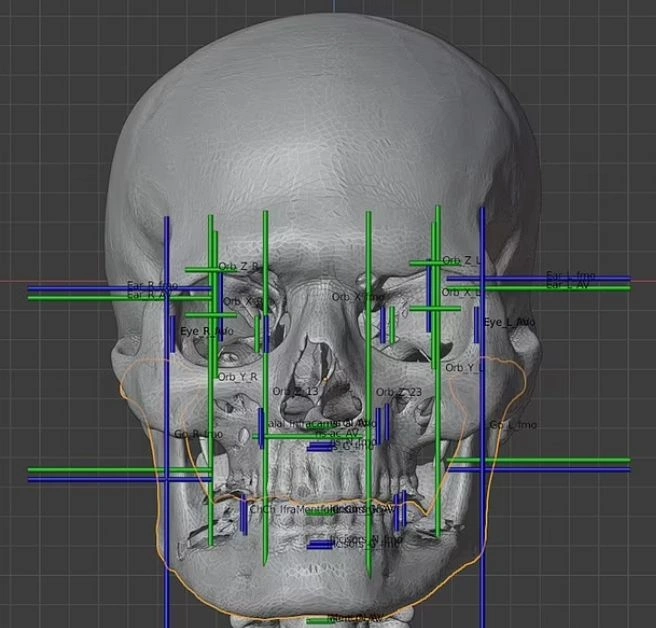This screenshot has width=656, height=628.
Task: Pick the Ear_L_fmo label
Action: click(x=570, y=276)
